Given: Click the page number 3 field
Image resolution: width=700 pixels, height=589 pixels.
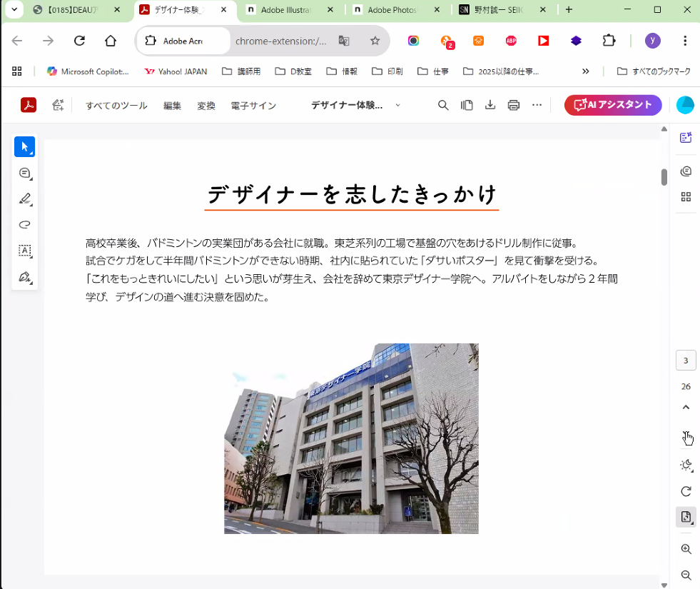Looking at the screenshot, I should pos(686,361).
